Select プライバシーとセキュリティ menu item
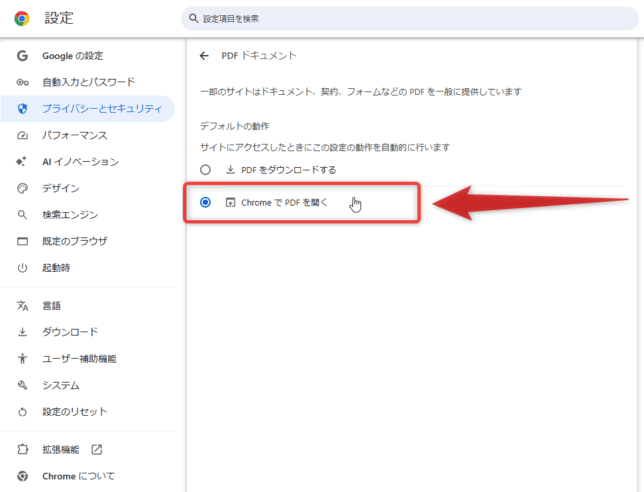 (88, 108)
